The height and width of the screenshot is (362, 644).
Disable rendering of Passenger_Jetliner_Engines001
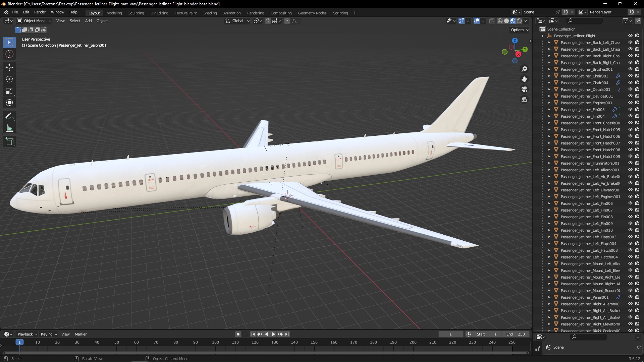coord(637,103)
